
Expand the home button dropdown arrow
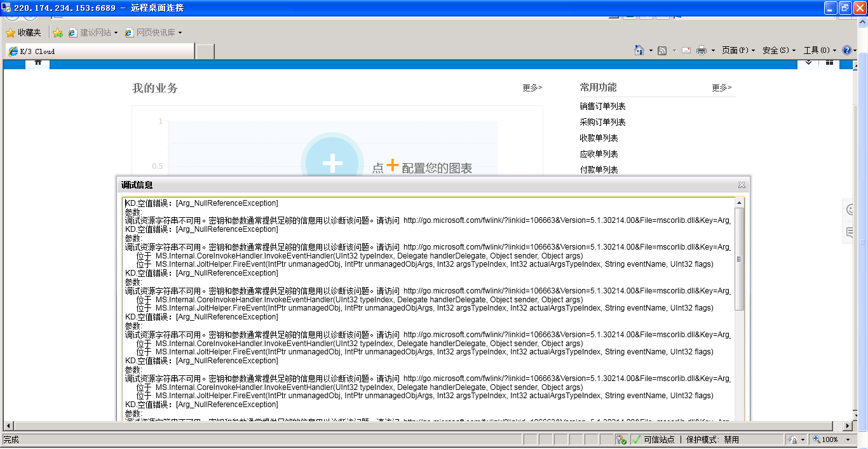pyautogui.click(x=651, y=51)
